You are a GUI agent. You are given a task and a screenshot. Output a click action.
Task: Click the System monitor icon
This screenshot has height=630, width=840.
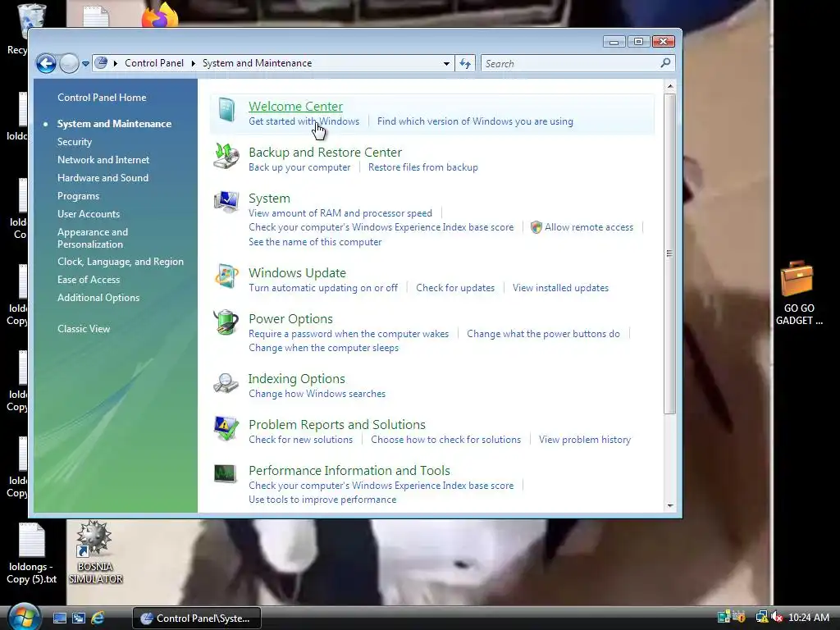(x=226, y=202)
